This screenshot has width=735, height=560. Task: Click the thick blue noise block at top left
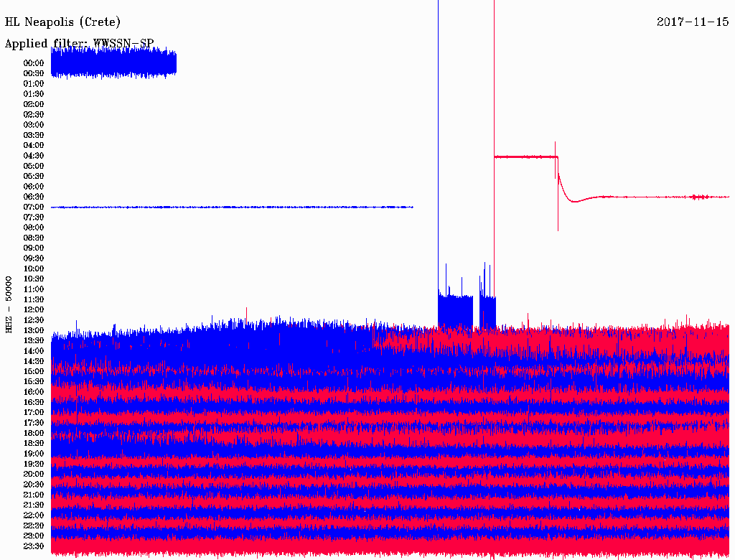(113, 64)
